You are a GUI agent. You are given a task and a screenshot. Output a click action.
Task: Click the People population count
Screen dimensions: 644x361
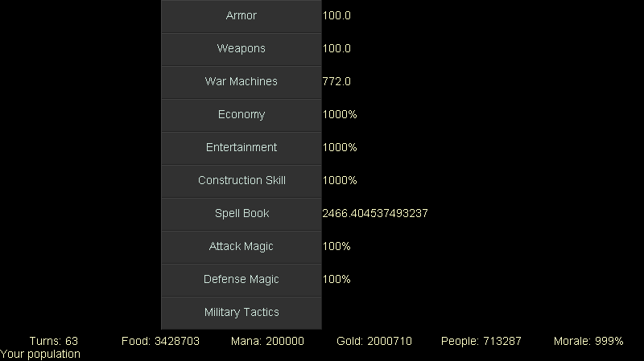(x=481, y=341)
